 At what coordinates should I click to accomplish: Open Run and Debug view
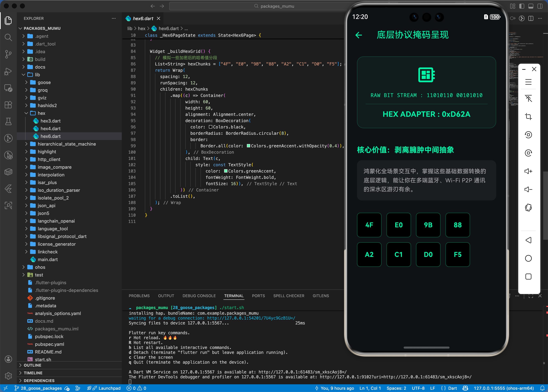(8, 71)
